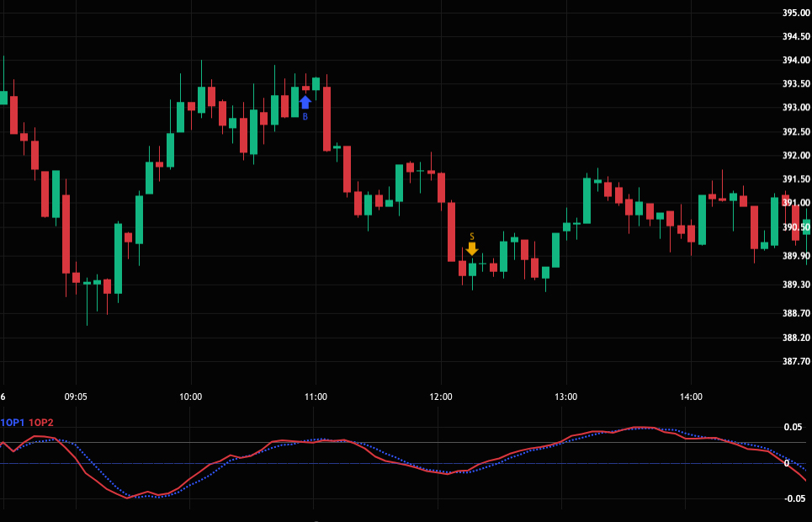Click the tall red candle following the buy arrow
Screen dimensions: 812x522
point(326,119)
